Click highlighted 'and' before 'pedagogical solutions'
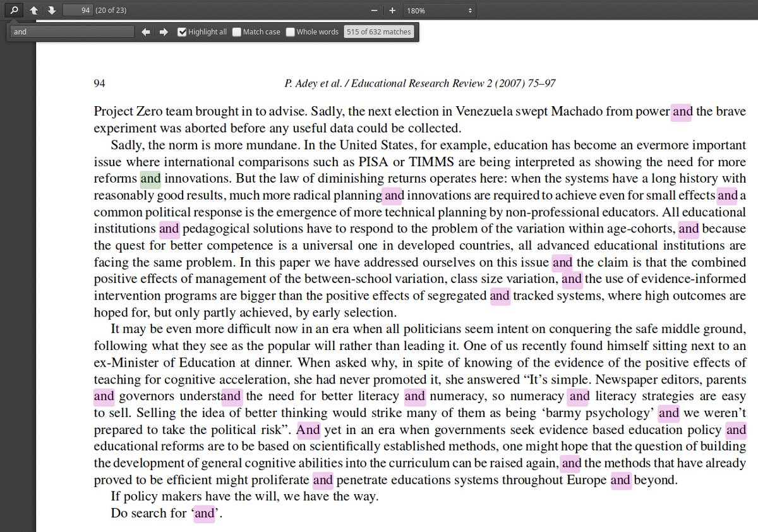The image size is (758, 532). pyautogui.click(x=169, y=229)
